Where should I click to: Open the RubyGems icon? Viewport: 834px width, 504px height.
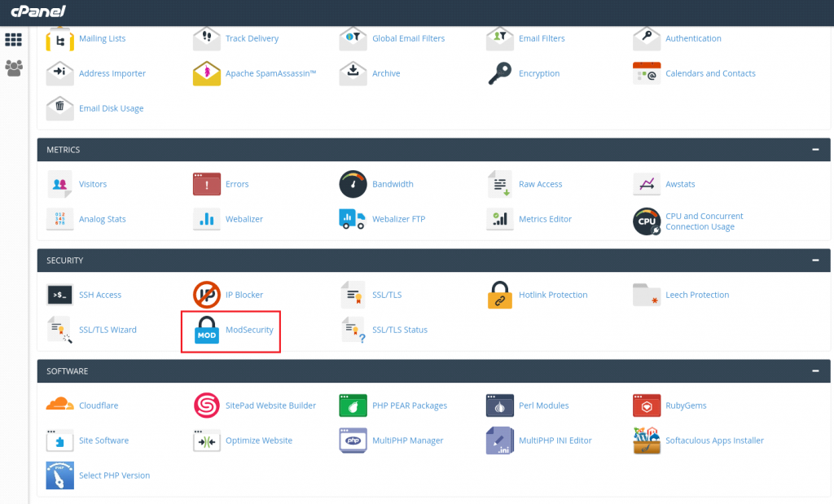pos(647,405)
